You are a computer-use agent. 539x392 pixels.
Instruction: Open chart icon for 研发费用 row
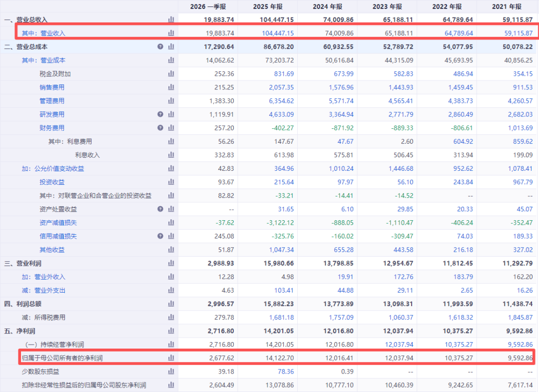[171, 114]
